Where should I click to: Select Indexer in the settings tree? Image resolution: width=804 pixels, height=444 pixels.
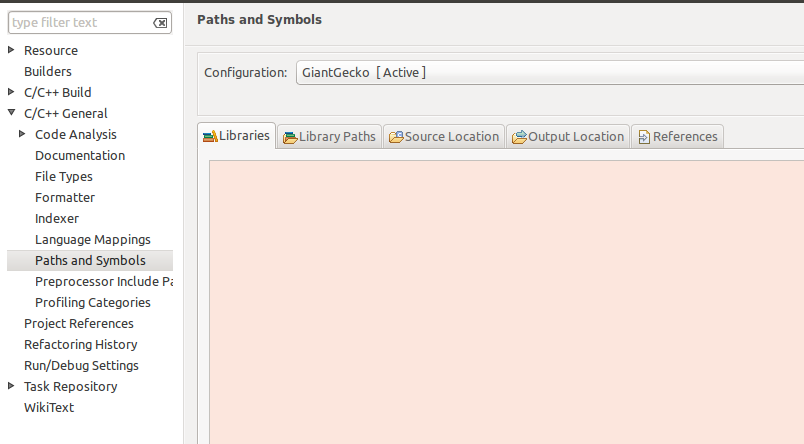[x=57, y=218]
